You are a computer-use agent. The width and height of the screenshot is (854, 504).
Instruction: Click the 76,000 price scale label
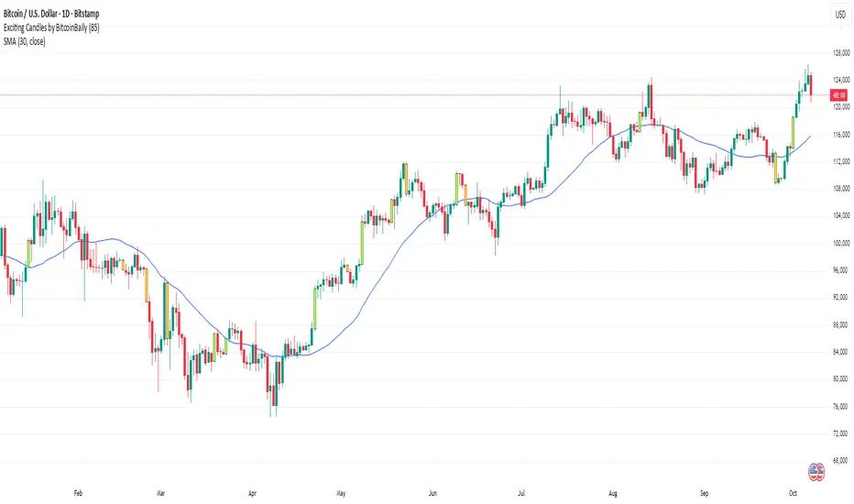[x=840, y=407]
